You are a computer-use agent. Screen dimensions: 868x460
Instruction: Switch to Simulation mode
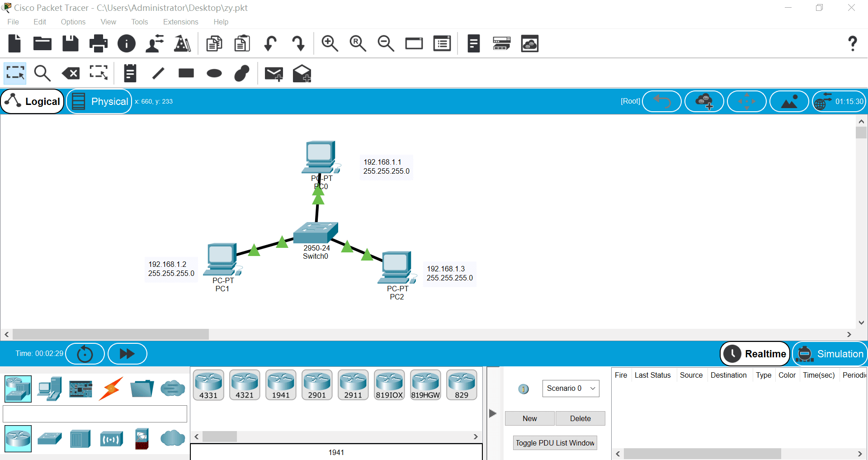830,354
